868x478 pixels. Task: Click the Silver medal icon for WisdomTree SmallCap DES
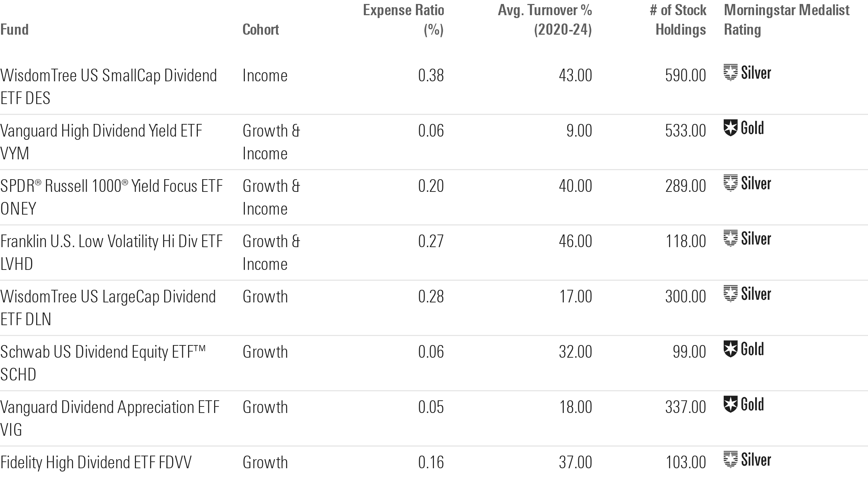(730, 73)
